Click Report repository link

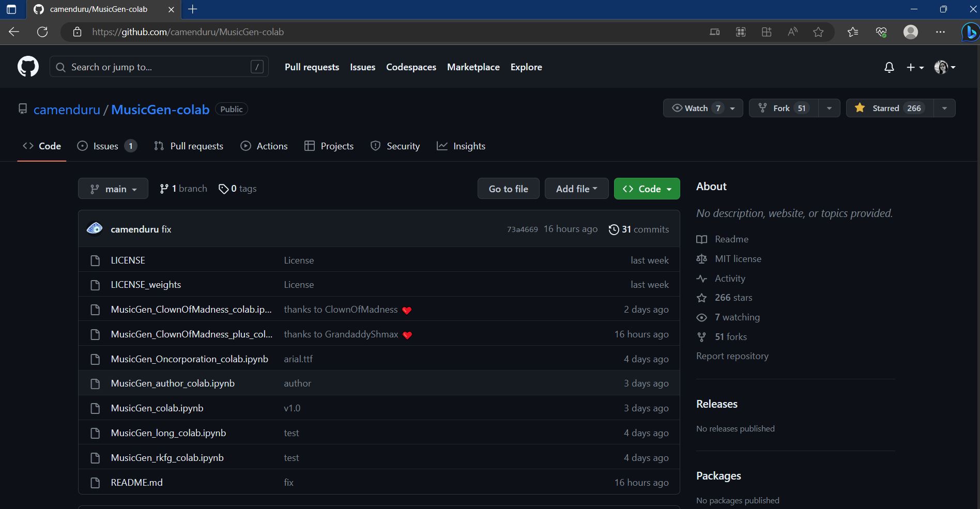click(x=732, y=356)
